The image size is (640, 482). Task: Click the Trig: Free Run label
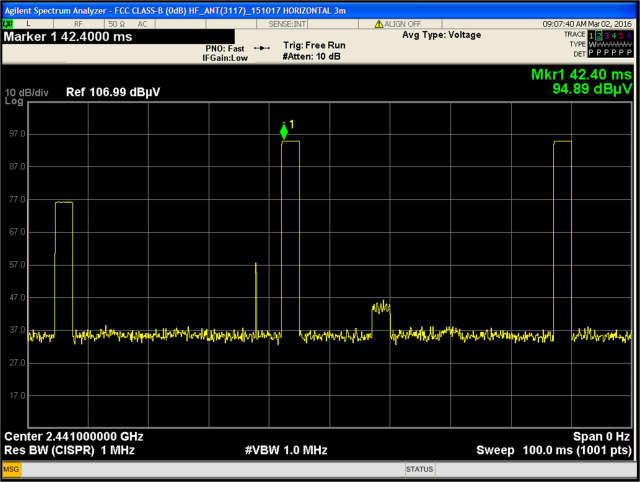(314, 45)
